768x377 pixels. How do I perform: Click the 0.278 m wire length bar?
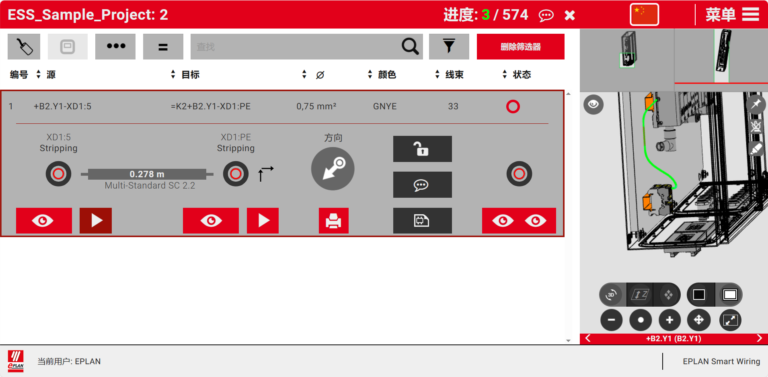click(147, 174)
